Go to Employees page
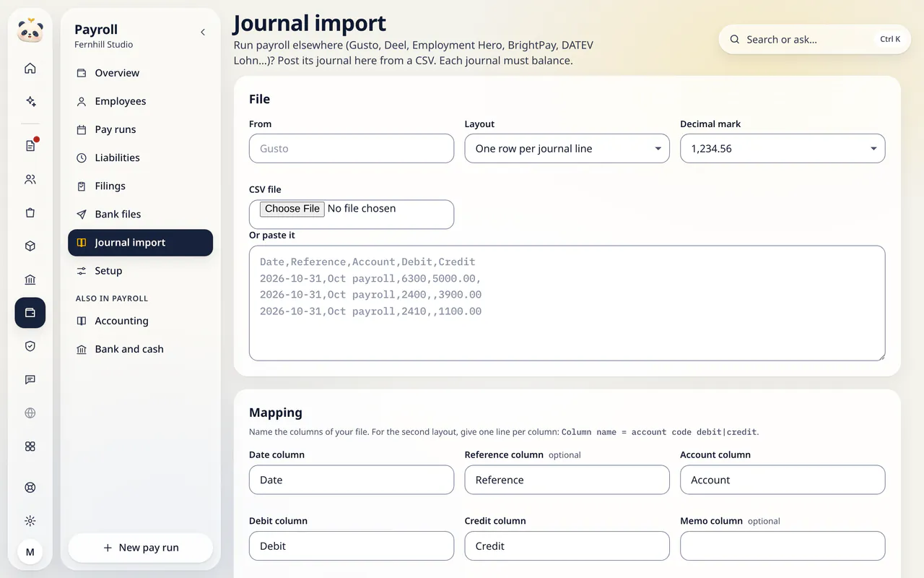This screenshot has height=578, width=924. tap(141, 101)
